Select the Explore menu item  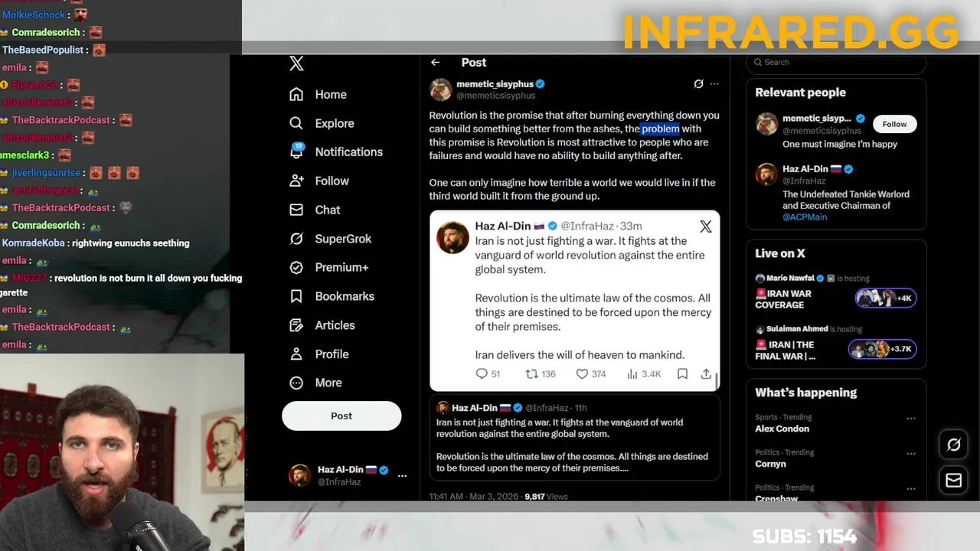335,123
